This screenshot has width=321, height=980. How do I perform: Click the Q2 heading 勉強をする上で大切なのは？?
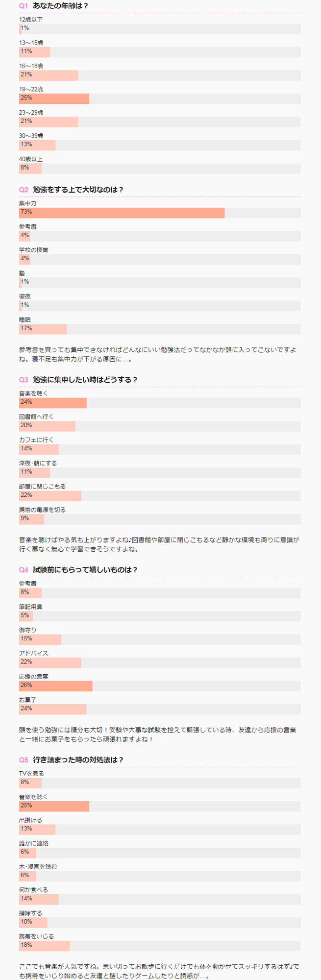click(x=78, y=190)
